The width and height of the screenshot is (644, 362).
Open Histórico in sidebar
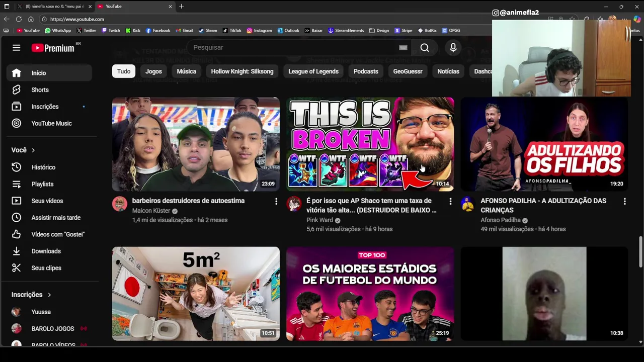[x=49, y=167]
